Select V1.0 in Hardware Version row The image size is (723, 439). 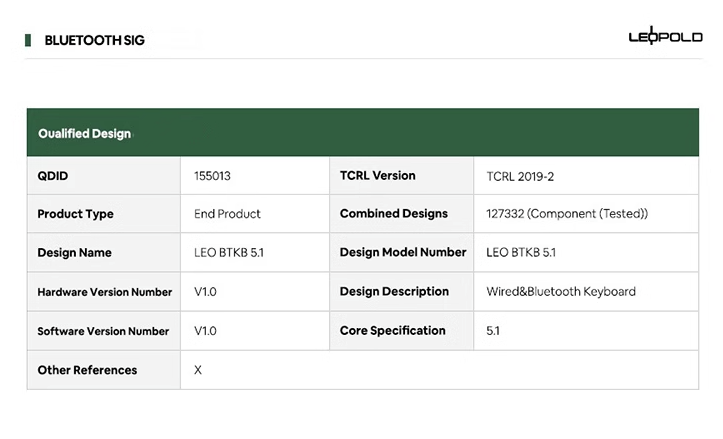coord(205,292)
